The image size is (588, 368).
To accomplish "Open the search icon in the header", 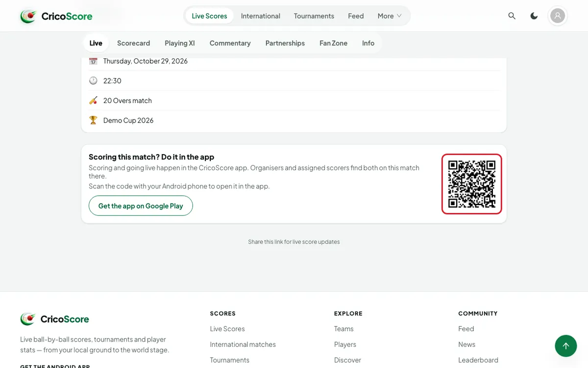I will click(512, 16).
